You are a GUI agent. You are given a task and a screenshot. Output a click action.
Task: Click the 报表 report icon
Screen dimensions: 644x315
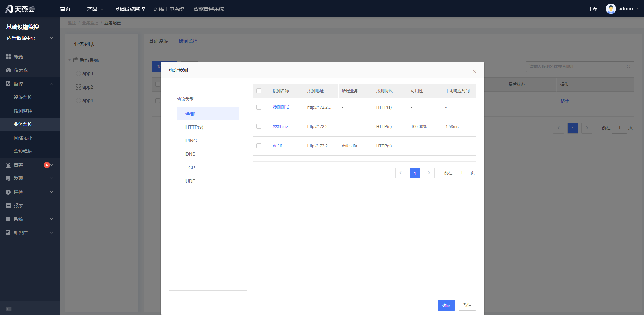pos(8,205)
